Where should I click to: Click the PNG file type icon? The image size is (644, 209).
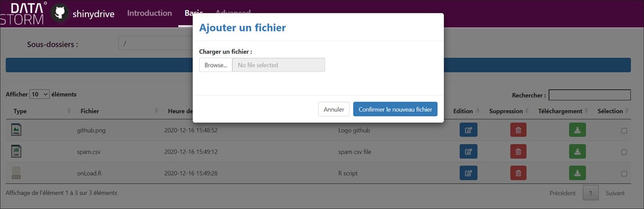pos(16,130)
